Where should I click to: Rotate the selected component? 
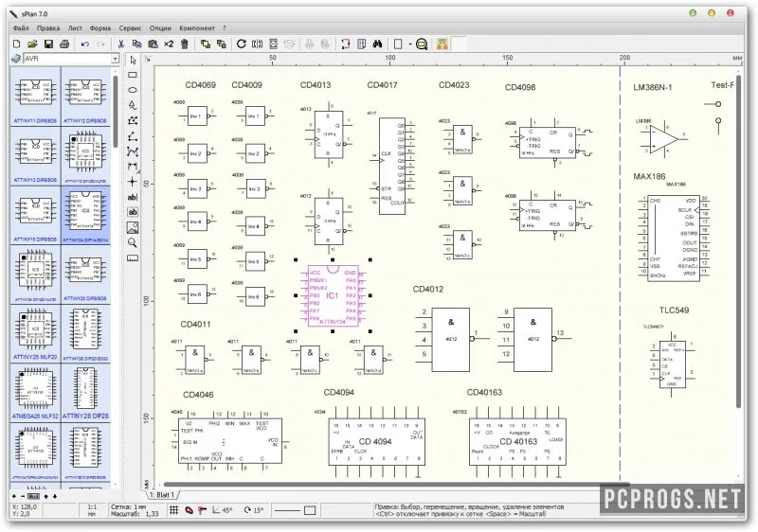pos(242,44)
